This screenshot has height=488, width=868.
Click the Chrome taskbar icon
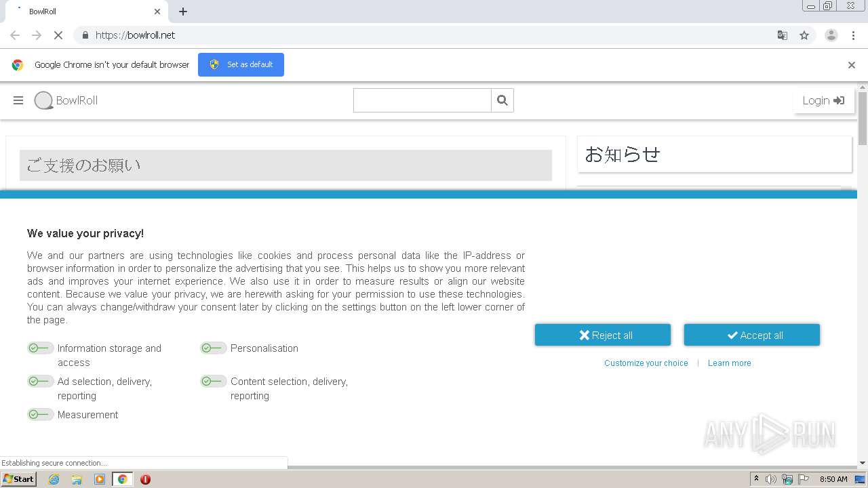123,479
